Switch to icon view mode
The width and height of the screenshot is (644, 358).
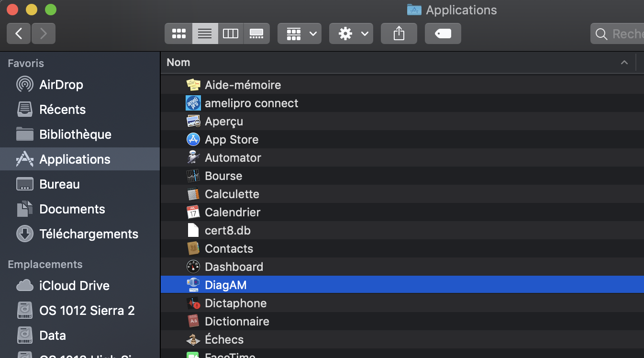click(179, 34)
